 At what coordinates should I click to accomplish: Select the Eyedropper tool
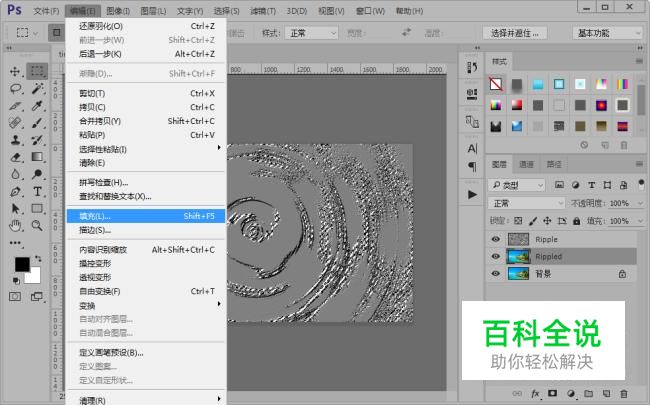coord(37,106)
